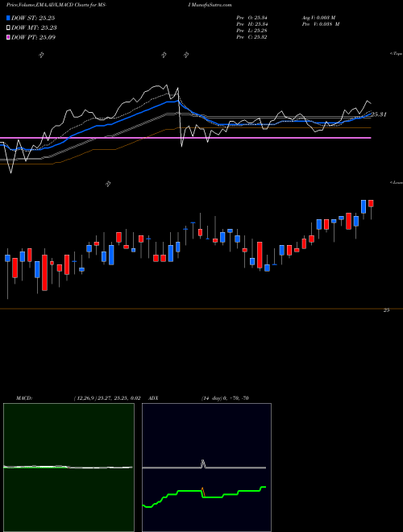This screenshot has height=532, width=403.
Task: Click the '<Tops' axis label
Action: (x=397, y=54)
